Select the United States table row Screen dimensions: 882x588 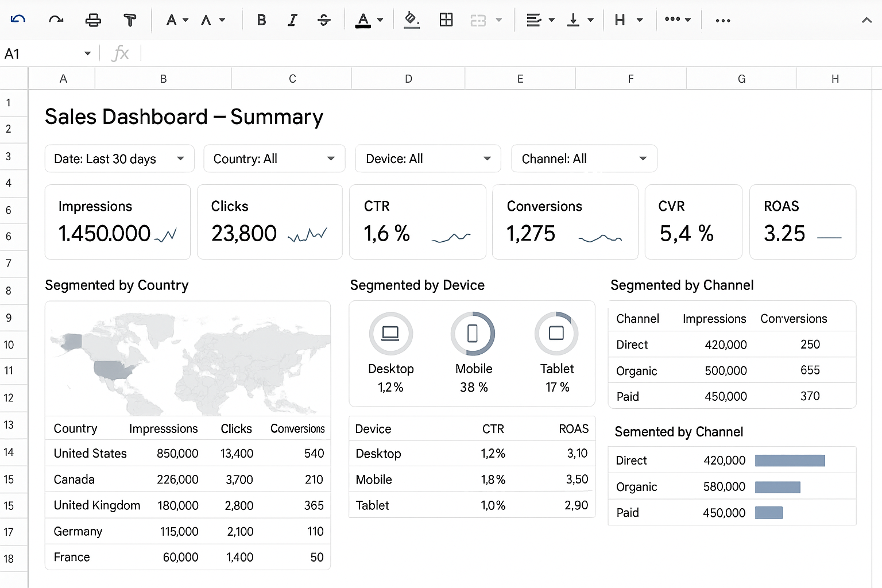coord(188,453)
